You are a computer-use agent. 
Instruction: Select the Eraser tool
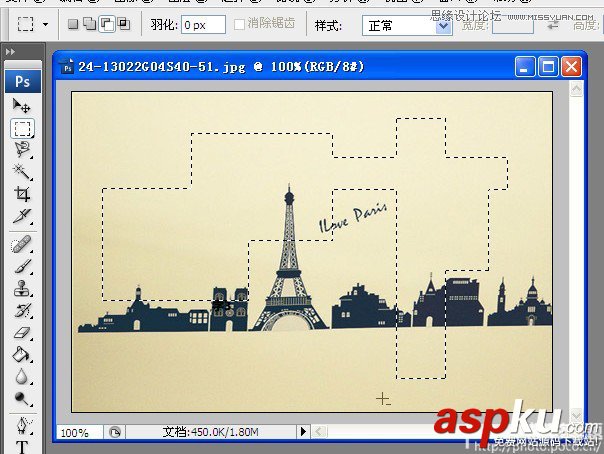tap(22, 332)
